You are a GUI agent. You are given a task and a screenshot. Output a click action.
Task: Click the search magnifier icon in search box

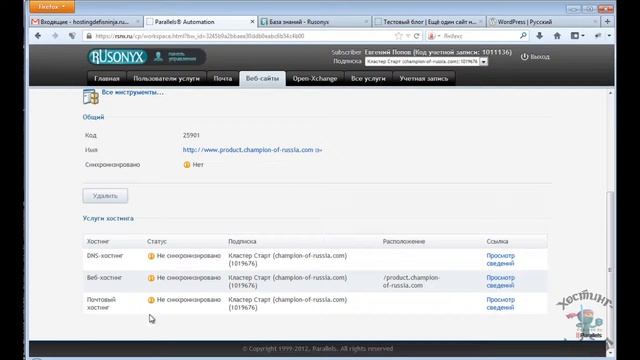523,36
